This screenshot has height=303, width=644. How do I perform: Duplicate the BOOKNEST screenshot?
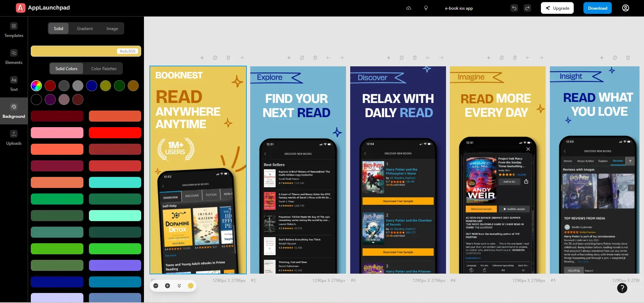pos(215,58)
